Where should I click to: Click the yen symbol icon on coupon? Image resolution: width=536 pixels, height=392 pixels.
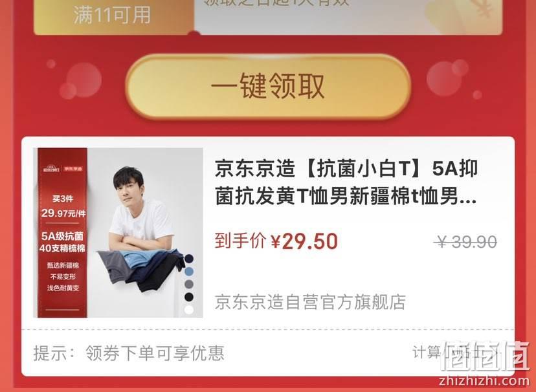coord(484,8)
